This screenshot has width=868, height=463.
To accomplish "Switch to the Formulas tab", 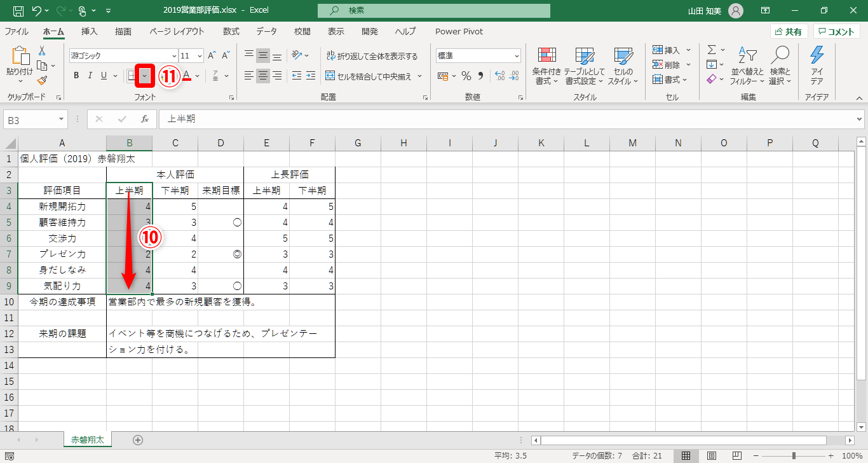I will 231,31.
